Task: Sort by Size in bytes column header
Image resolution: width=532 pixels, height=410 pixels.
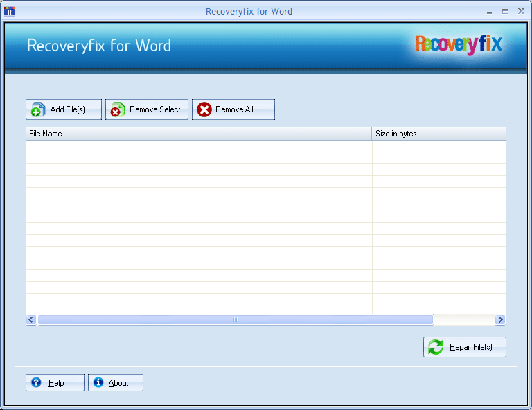Action: 439,134
